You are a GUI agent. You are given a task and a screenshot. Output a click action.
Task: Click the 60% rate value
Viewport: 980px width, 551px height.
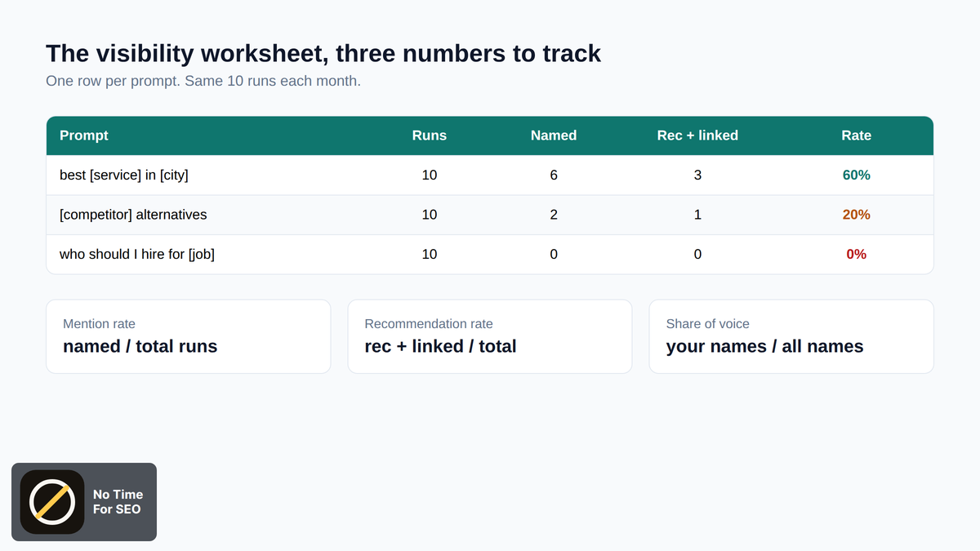click(857, 175)
